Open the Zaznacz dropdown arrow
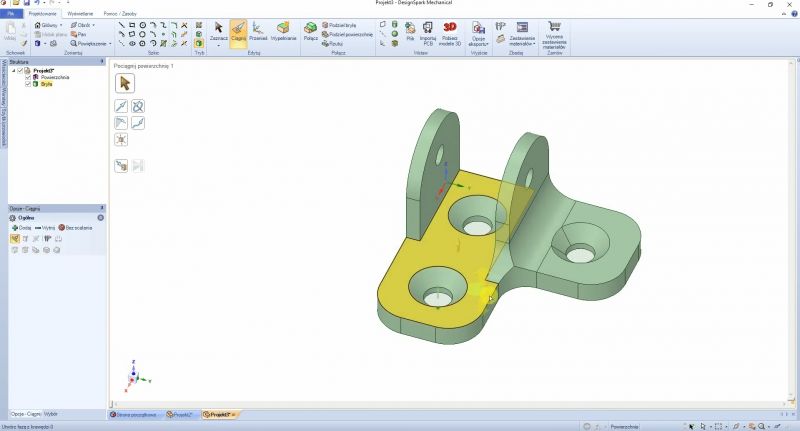The height and width of the screenshot is (431, 800). pyautogui.click(x=218, y=45)
